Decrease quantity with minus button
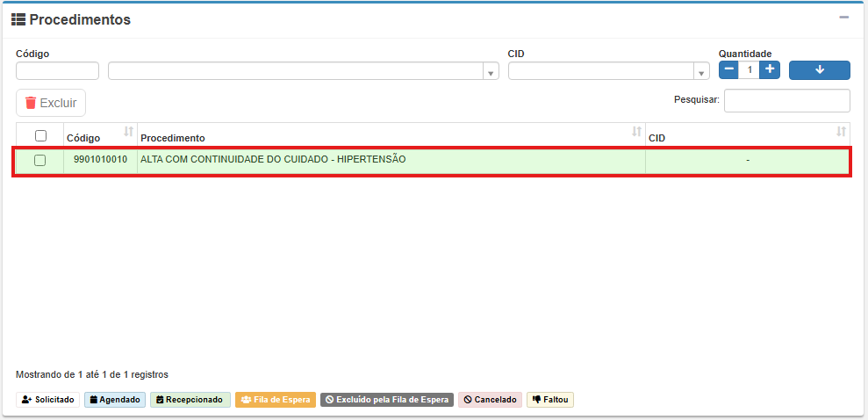 [x=728, y=69]
